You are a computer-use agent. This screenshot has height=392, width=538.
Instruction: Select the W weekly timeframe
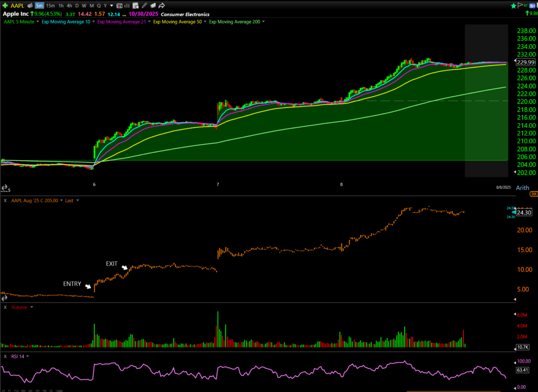click(84, 5)
